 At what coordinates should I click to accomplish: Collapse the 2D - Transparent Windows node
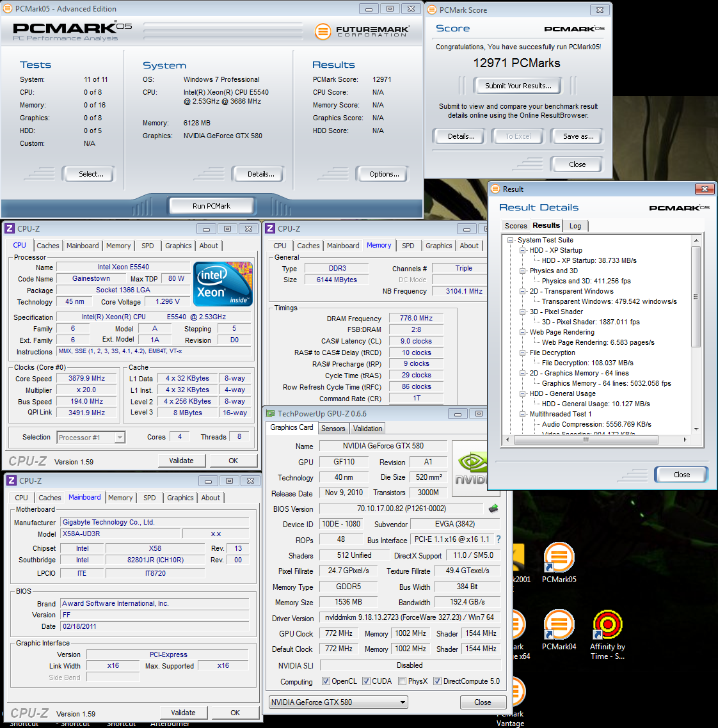pyautogui.click(x=522, y=291)
